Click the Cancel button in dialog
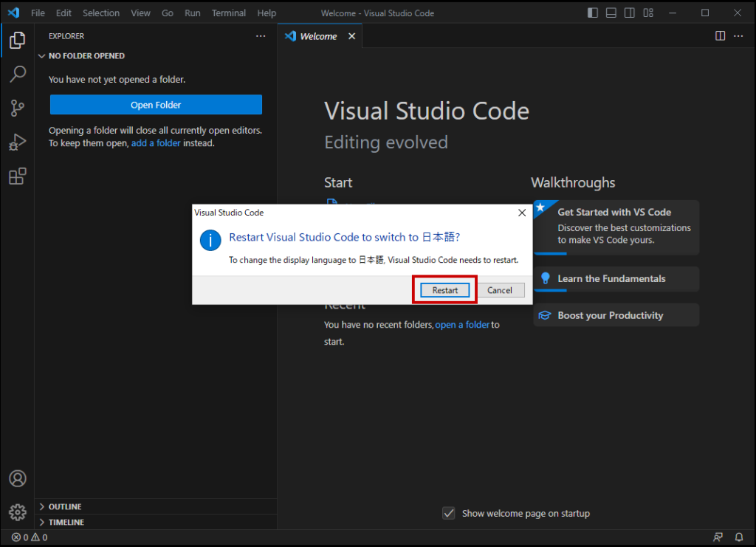The width and height of the screenshot is (756, 547). click(499, 290)
